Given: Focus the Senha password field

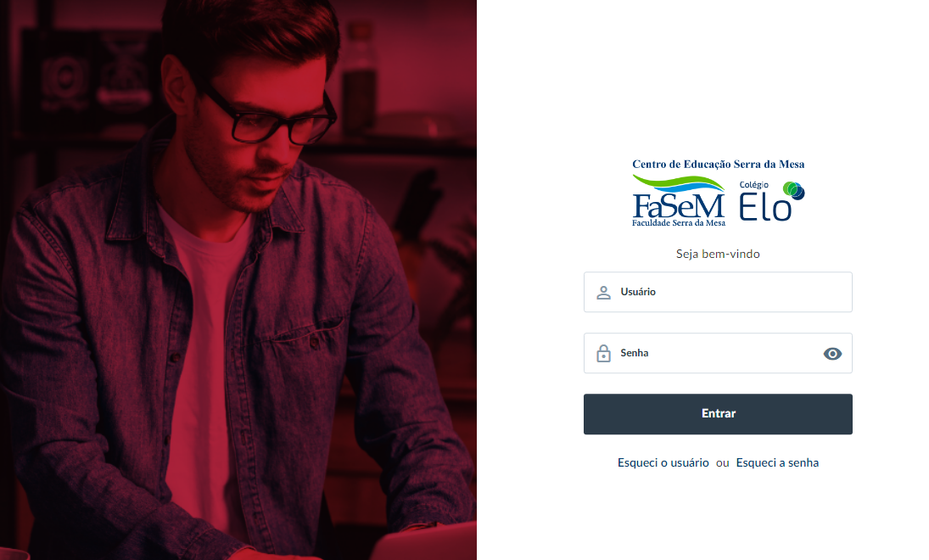Looking at the screenshot, I should point(718,353).
